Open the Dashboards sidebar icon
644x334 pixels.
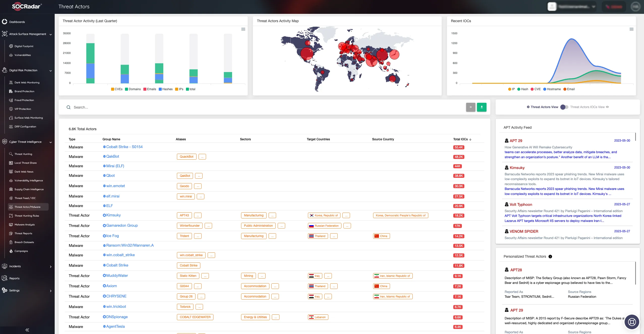coord(5,22)
